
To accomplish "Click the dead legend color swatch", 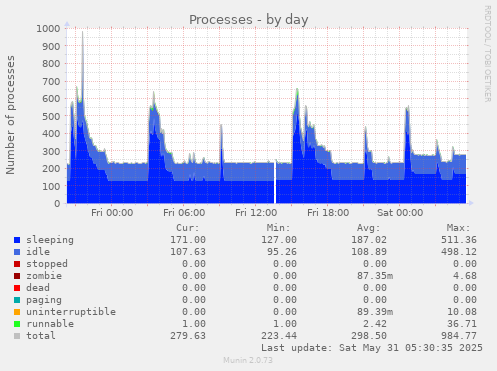I will 17,288.
